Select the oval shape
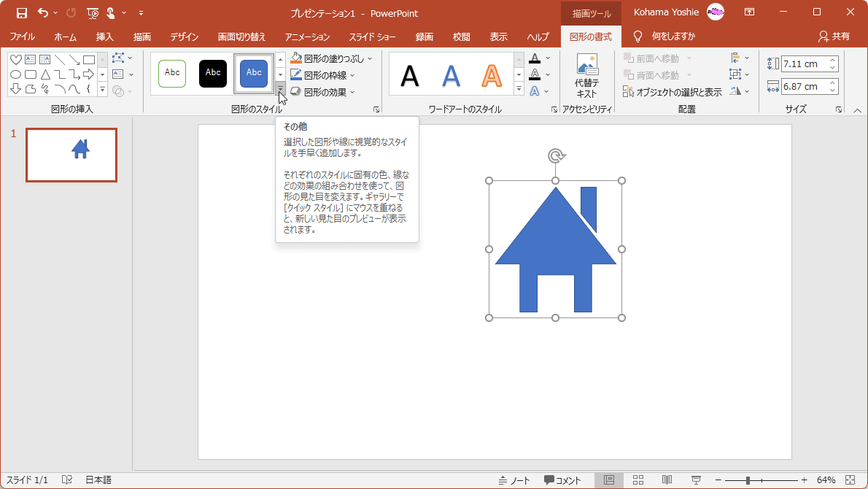 [x=15, y=74]
